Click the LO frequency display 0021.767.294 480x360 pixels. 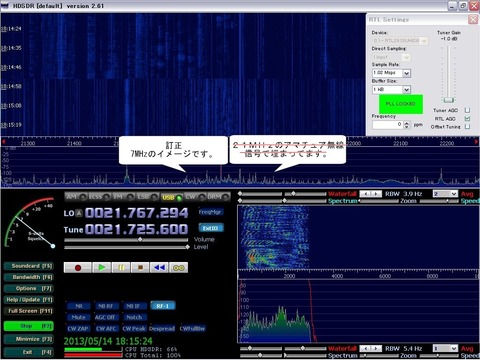point(136,213)
